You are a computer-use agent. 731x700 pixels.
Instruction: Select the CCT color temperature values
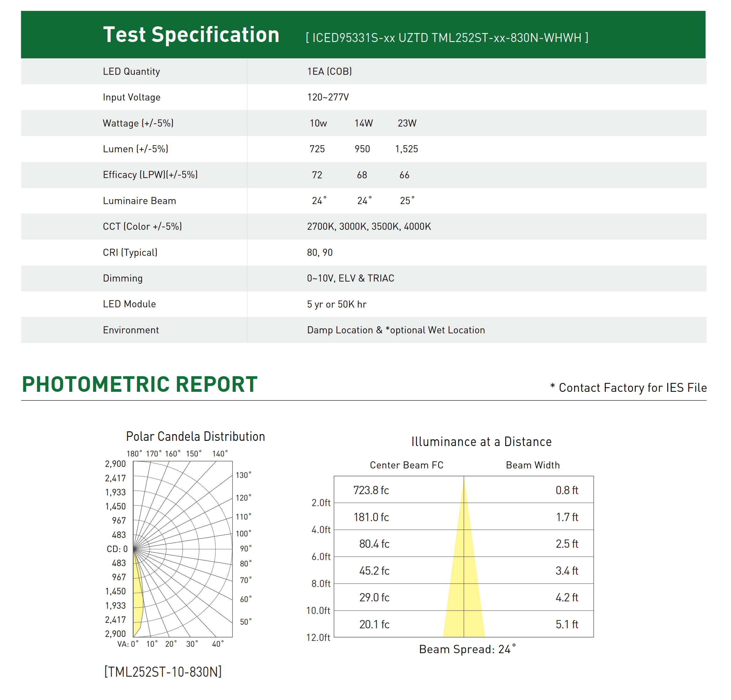point(369,226)
